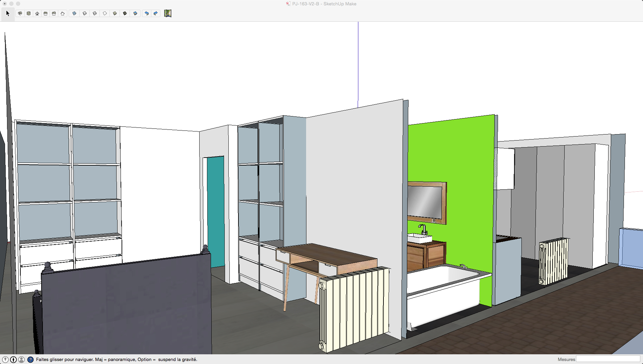643x364 pixels.
Task: Select the arrow Select tool
Action: point(8,13)
